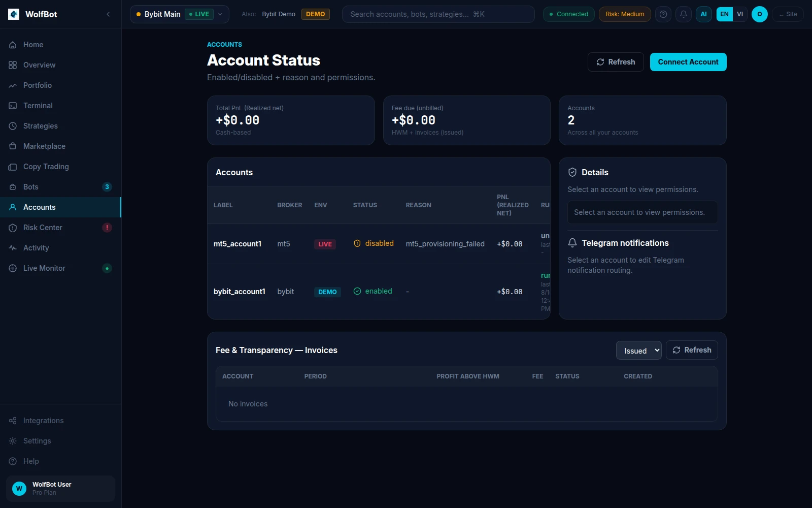Click the Total PnL (Realized net) card
This screenshot has height=508, width=812.
point(291,120)
